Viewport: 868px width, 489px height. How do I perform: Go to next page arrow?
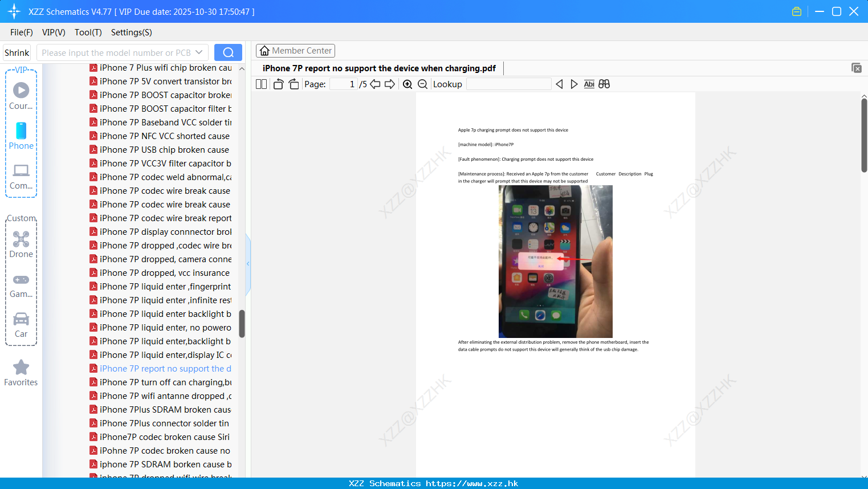coord(390,84)
